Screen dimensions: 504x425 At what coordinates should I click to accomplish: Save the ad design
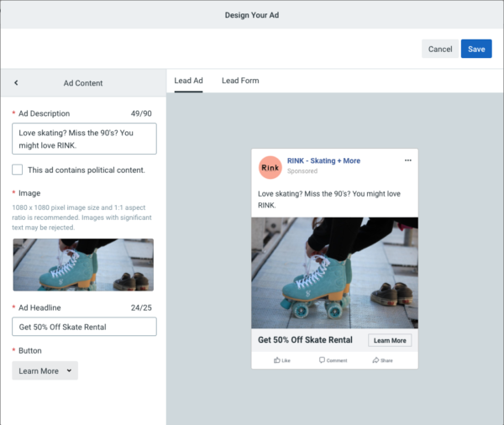pyautogui.click(x=476, y=49)
